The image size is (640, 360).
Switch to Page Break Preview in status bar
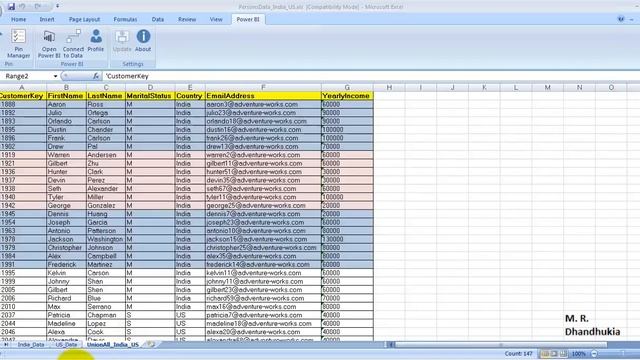pyautogui.click(x=563, y=354)
